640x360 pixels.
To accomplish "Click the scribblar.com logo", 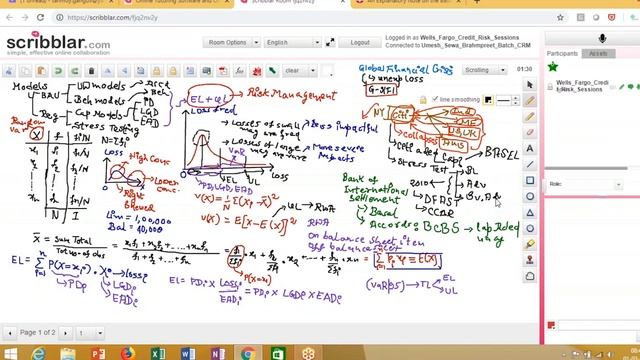I will pos(58,44).
